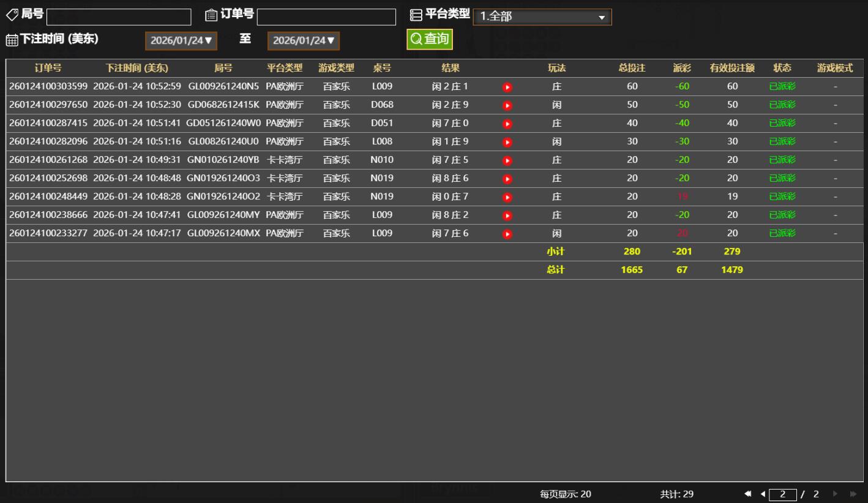Click the 总投注 column header

coord(632,68)
